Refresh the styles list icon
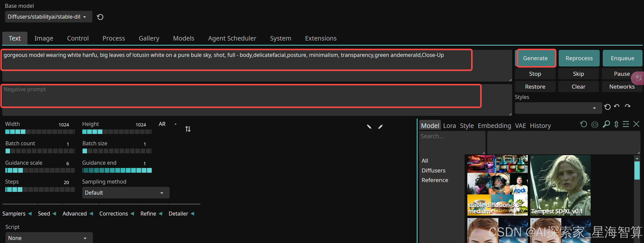 pos(607,107)
